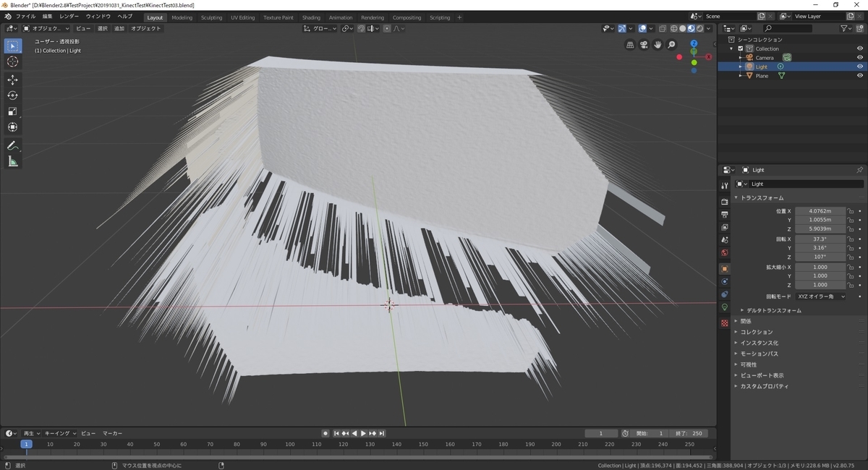868x470 pixels.
Task: Open rotation mode XYZ Euler dropdown
Action: pyautogui.click(x=821, y=296)
